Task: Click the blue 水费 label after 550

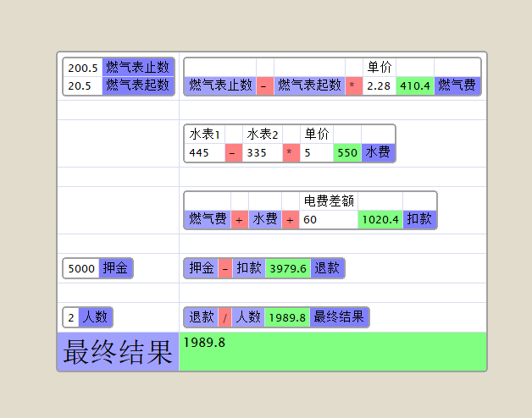Action: click(377, 153)
